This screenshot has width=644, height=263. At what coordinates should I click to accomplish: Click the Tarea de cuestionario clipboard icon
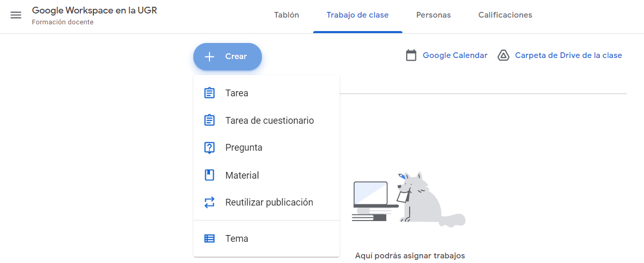pos(209,120)
